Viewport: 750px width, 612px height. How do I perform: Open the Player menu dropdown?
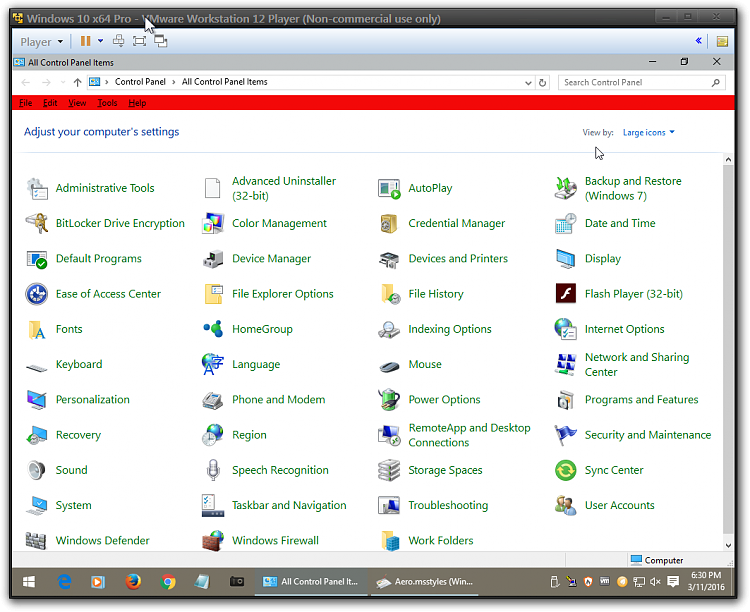[42, 42]
